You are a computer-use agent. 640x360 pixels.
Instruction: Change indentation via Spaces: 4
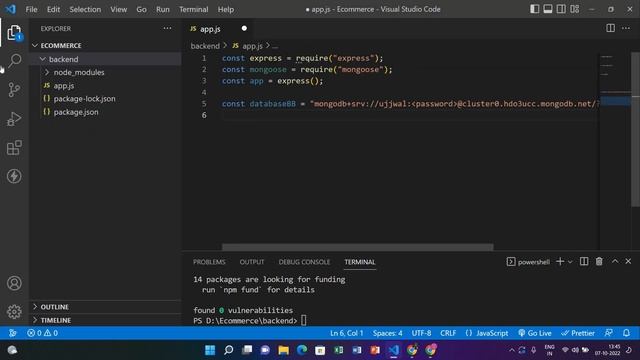pos(387,333)
